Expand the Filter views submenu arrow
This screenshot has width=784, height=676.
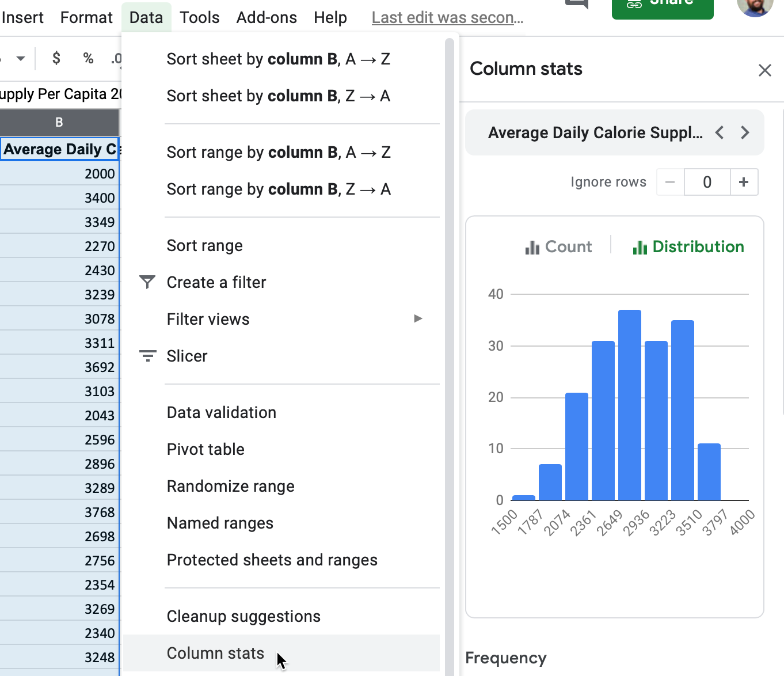(418, 319)
